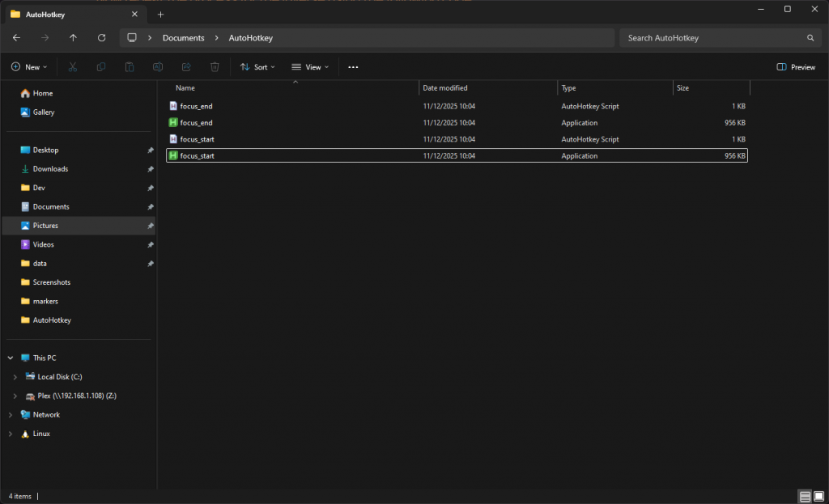This screenshot has height=504, width=829.
Task: Click the Delete trash icon in toolbar
Action: (215, 67)
